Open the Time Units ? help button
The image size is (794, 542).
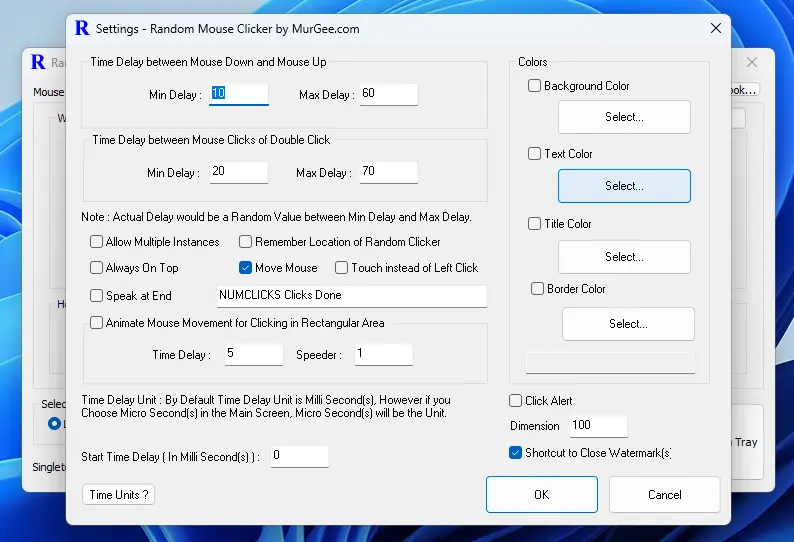(118, 494)
